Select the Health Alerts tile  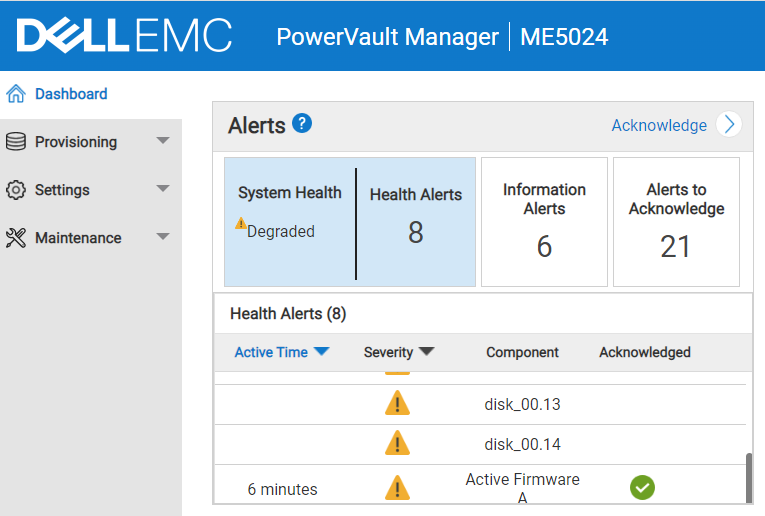pyautogui.click(x=416, y=222)
